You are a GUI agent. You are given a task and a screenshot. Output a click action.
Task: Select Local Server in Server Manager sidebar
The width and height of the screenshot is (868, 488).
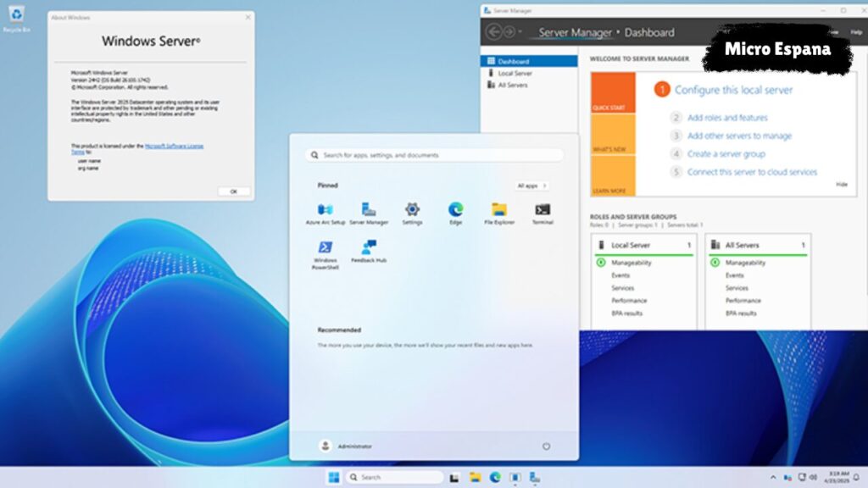(515, 74)
